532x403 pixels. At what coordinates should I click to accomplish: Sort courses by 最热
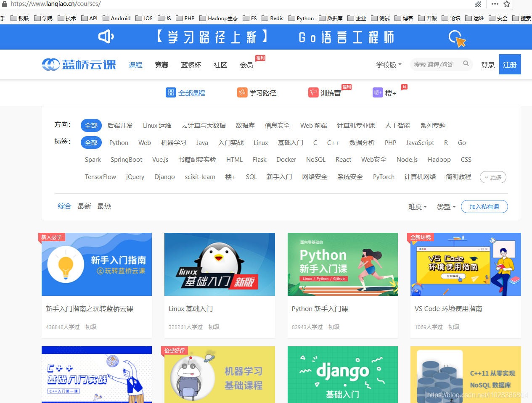[104, 206]
